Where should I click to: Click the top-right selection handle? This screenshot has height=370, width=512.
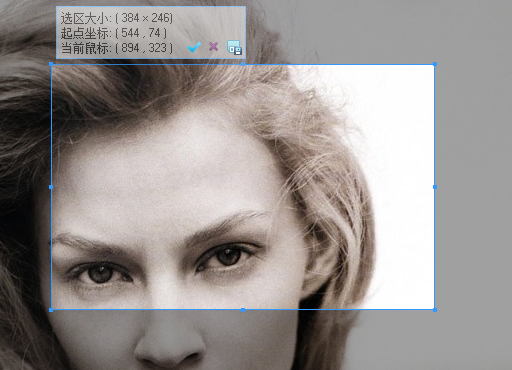435,64
